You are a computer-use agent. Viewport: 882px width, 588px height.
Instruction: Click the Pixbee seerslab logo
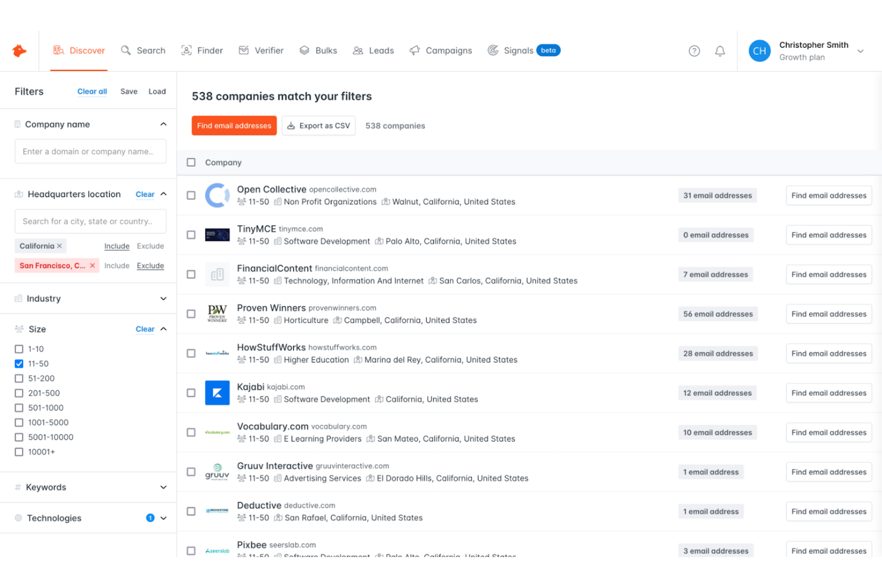tap(218, 551)
